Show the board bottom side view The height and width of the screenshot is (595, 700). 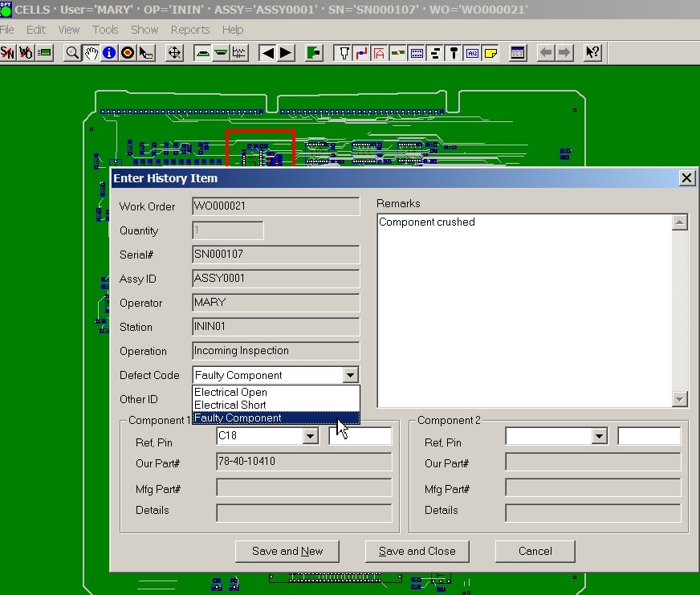click(221, 53)
